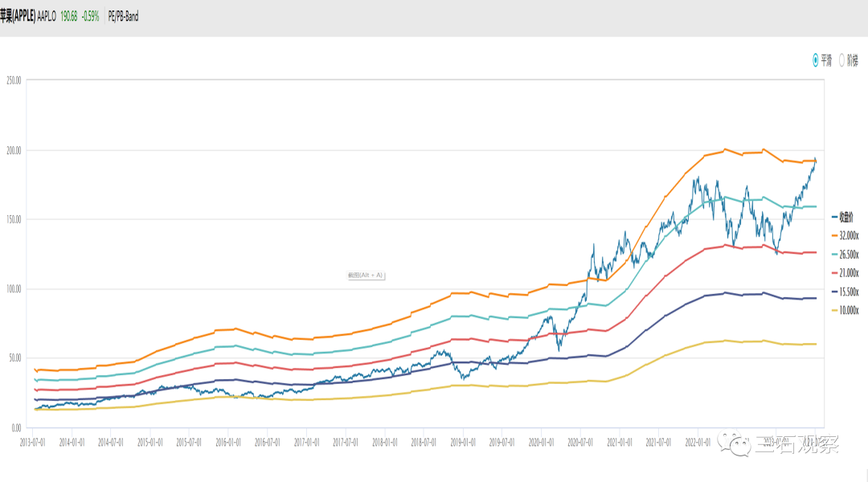Screen dimensions: 868x482
Task: Click the AAPL.O ticker code
Action: coord(47,17)
